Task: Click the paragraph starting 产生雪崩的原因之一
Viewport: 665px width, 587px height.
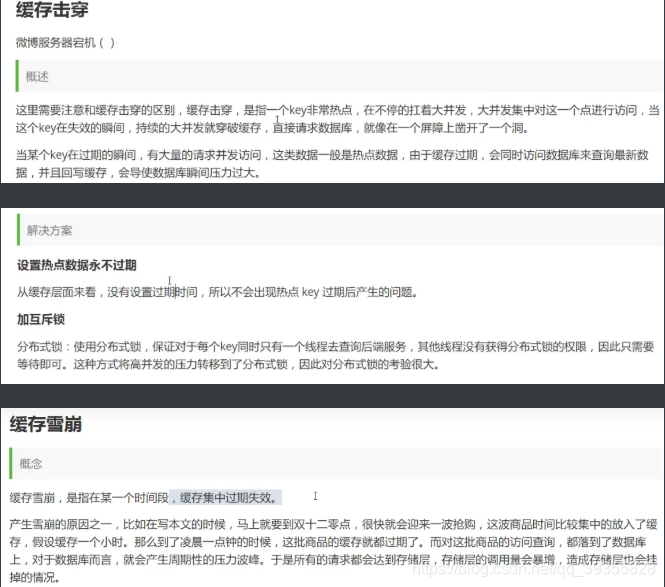Action: 333,551
